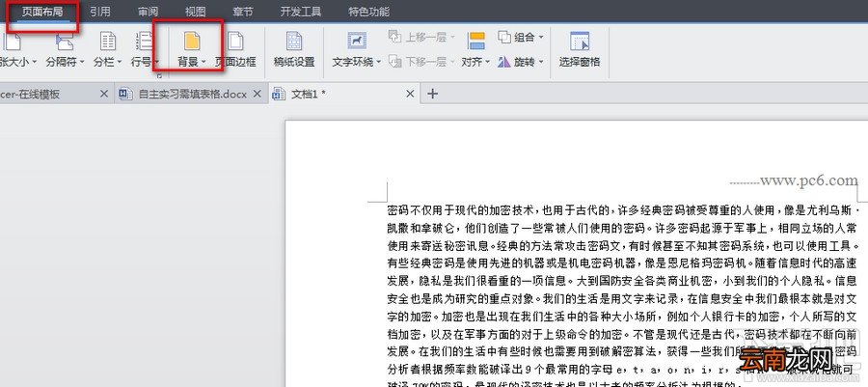
Task: Open the arrow beside 下移一层
Action: (x=451, y=62)
